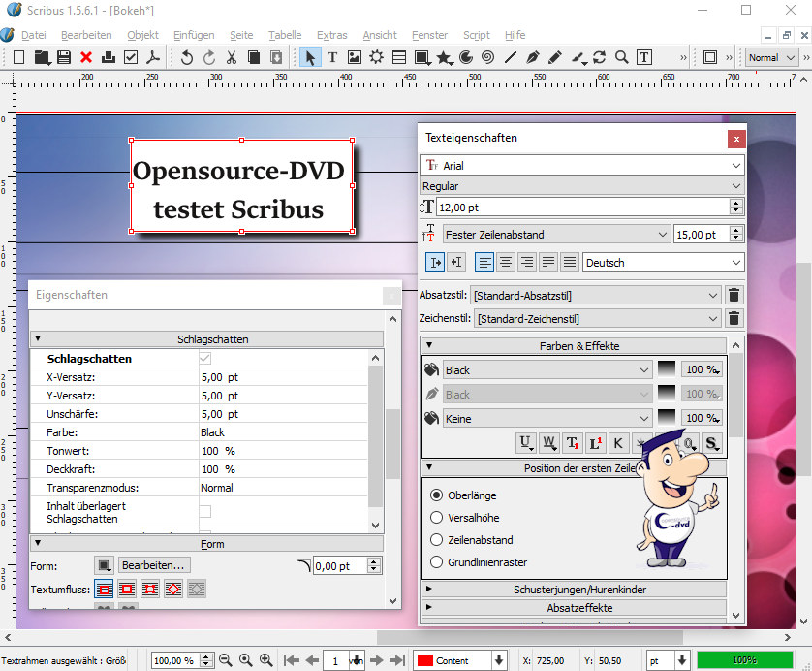Click the red Content layer color swatch

click(423, 660)
